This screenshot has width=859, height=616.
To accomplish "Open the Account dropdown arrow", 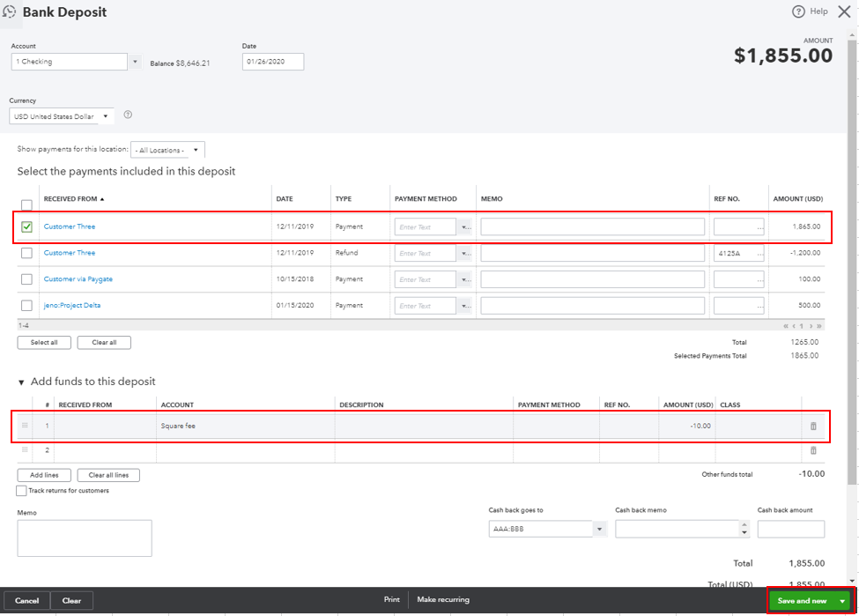I will click(x=135, y=62).
